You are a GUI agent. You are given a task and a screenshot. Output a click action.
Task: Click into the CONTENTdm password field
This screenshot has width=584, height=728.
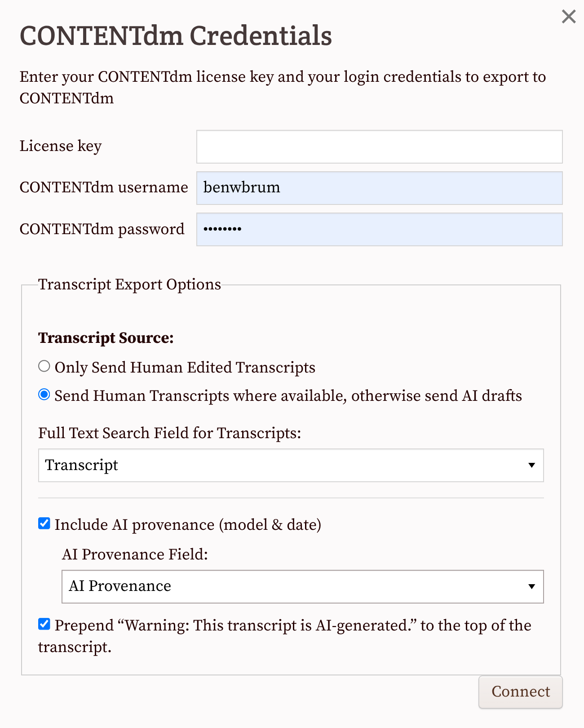(380, 229)
